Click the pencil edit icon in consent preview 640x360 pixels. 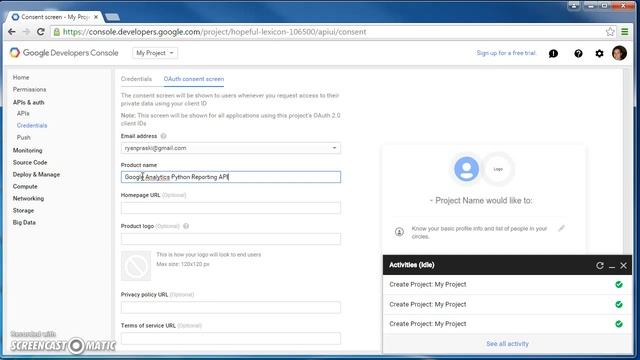(x=562, y=229)
